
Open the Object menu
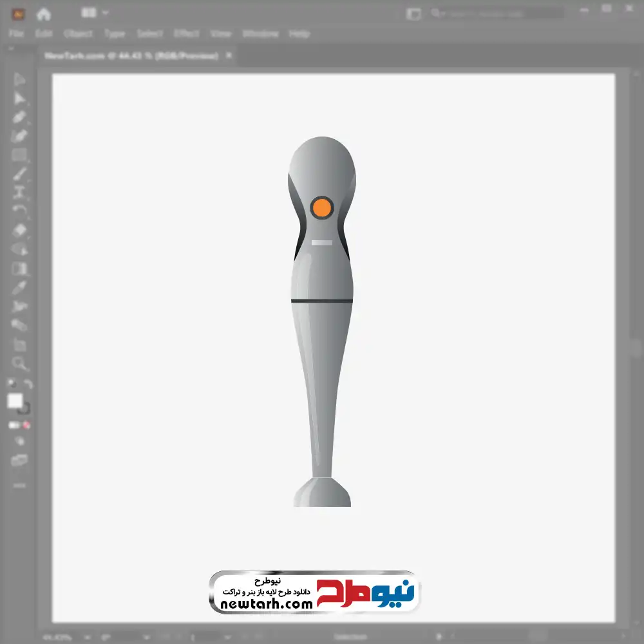pyautogui.click(x=78, y=33)
